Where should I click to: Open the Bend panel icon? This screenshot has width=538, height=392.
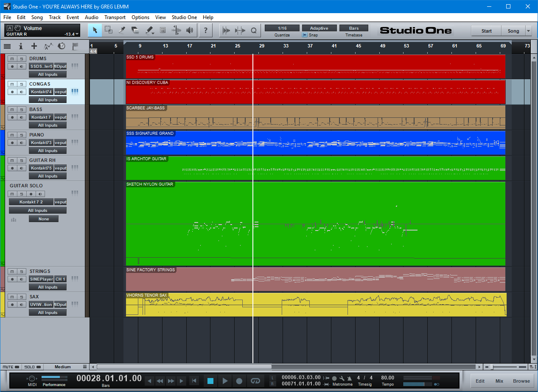point(240,30)
